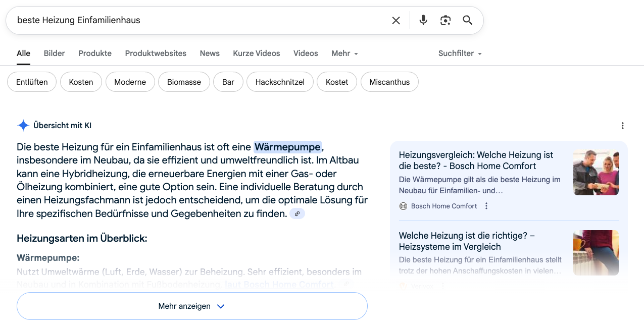Click into the search text field

coord(197,20)
